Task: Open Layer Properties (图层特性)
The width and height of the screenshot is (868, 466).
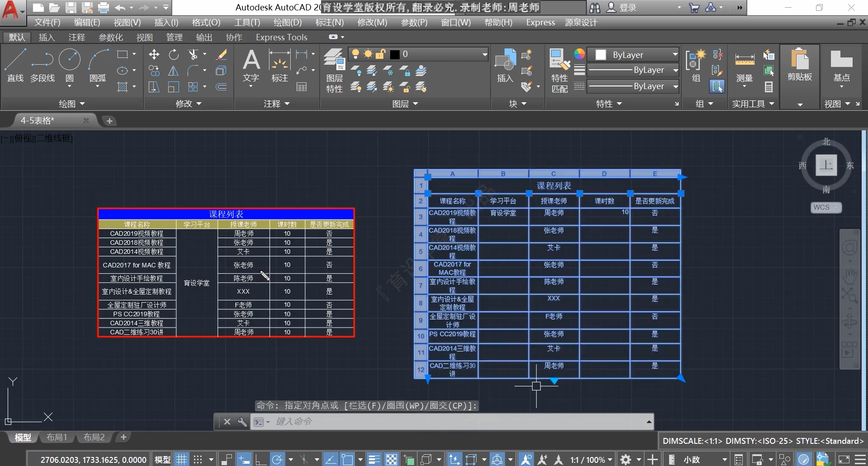Action: pyautogui.click(x=335, y=71)
